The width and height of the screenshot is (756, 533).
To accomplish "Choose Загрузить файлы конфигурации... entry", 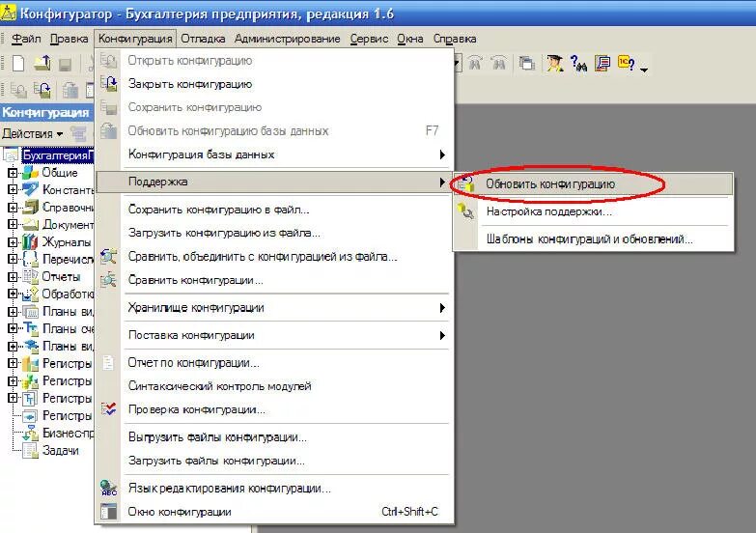I will [x=274, y=461].
